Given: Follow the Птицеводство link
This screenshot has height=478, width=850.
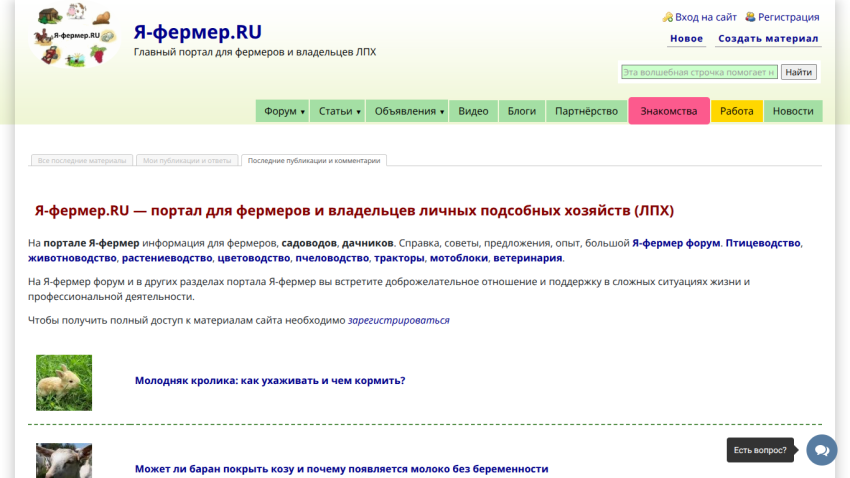Looking at the screenshot, I should click(x=763, y=243).
